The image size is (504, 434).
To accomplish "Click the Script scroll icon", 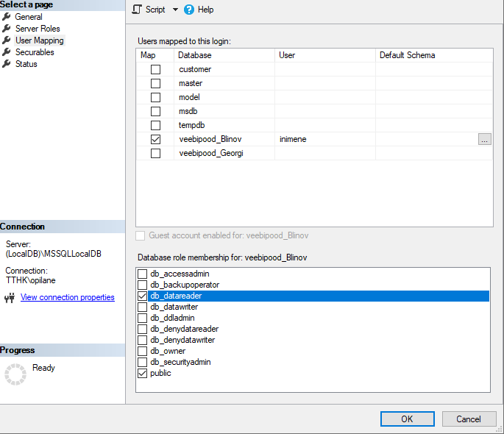I will [x=137, y=10].
